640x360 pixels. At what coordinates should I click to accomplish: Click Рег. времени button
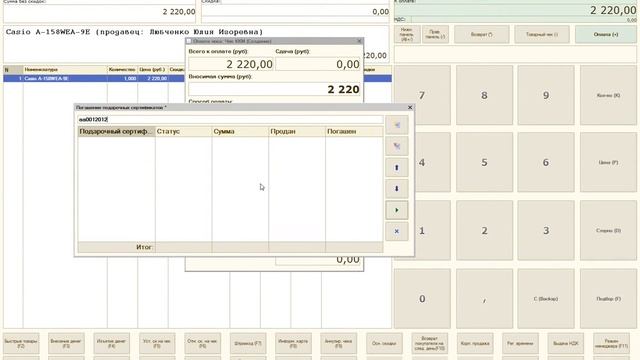coord(520,343)
